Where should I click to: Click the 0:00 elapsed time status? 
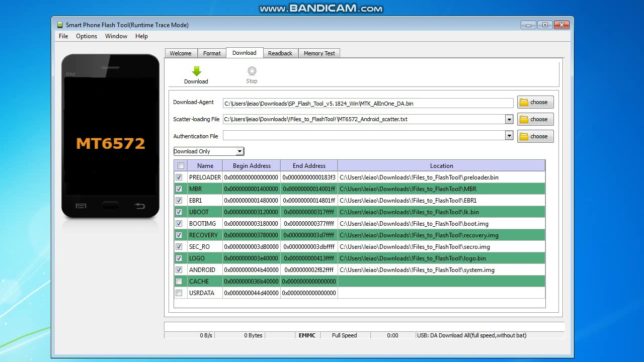pos(392,335)
